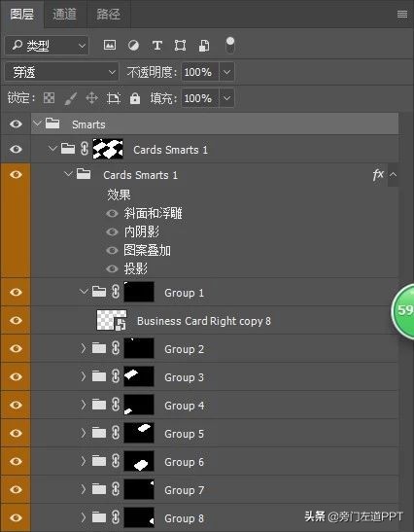Open the layer filter type (类型) dropdown
This screenshot has width=414, height=532.
(47, 45)
